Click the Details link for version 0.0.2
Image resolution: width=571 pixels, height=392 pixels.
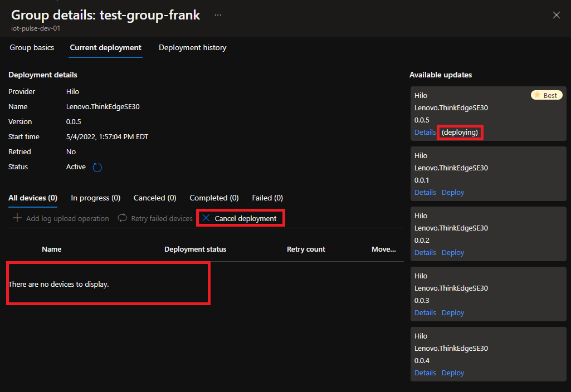click(x=425, y=252)
